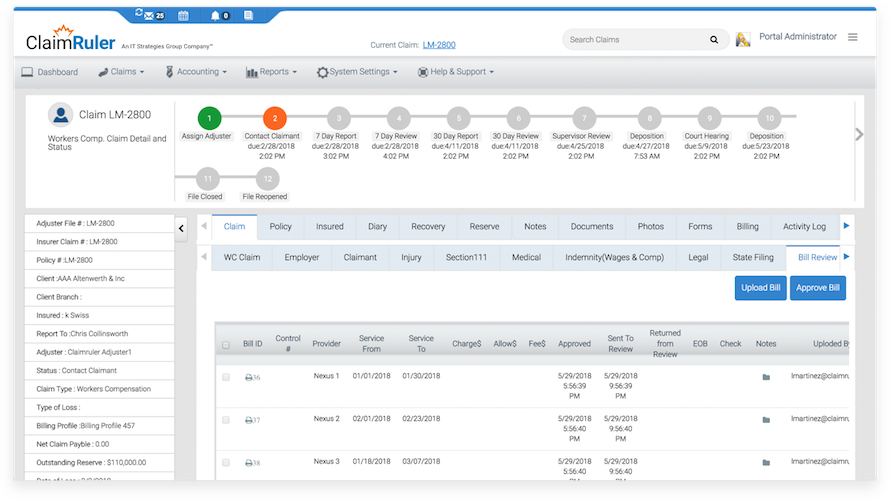Open the mail inbox envelope icon

click(x=149, y=16)
